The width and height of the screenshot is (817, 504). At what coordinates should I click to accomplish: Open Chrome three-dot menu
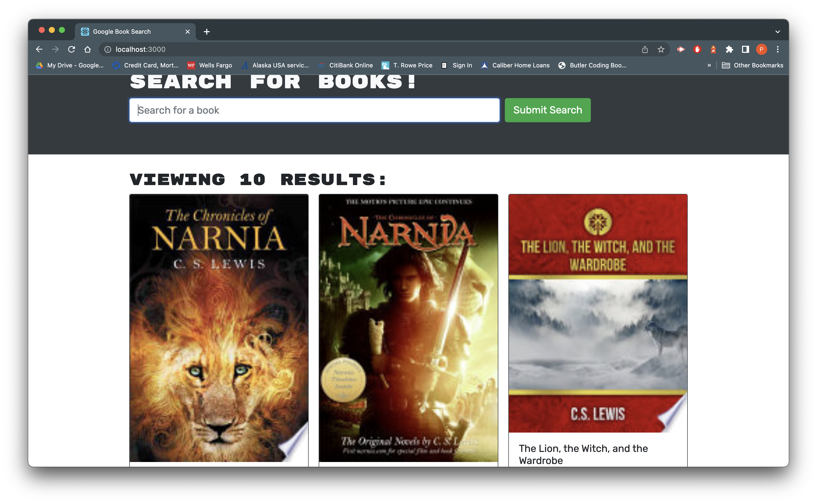tap(778, 49)
